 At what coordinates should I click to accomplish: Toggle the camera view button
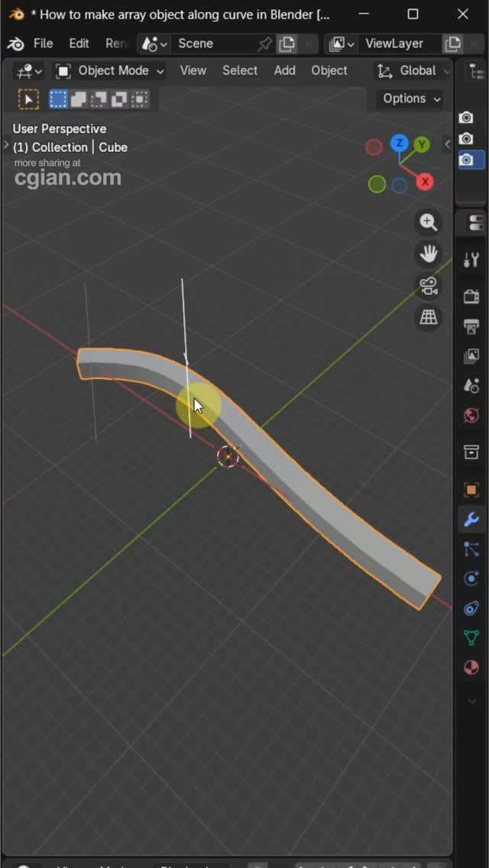tap(428, 286)
